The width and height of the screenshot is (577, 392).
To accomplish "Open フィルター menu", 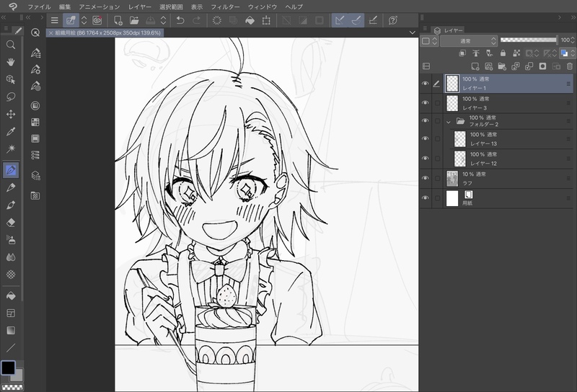I will pos(225,6).
